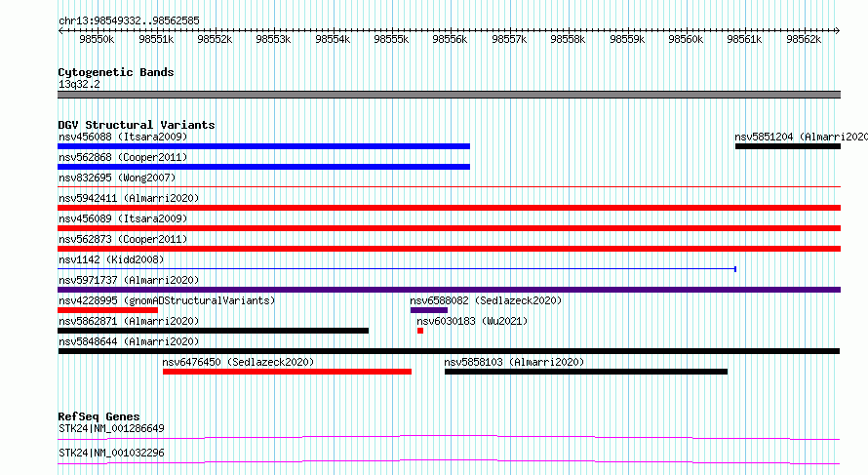Open the nsv6030183 (Wu2021) label

pos(472,321)
